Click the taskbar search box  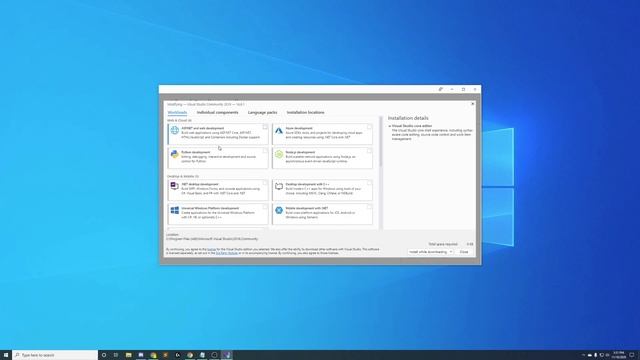(55, 355)
